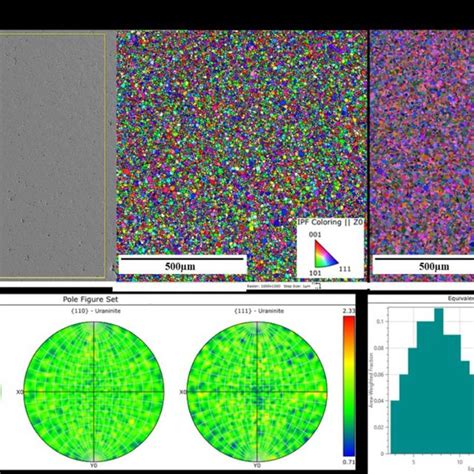Click the tallest bar in grain size histogram
474x474 pixels.
439,381
